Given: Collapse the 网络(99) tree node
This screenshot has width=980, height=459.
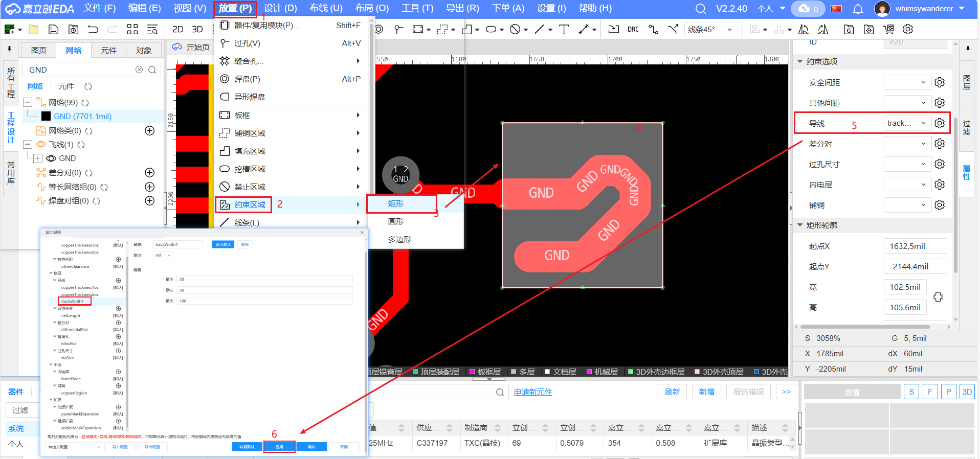Looking at the screenshot, I should point(28,103).
